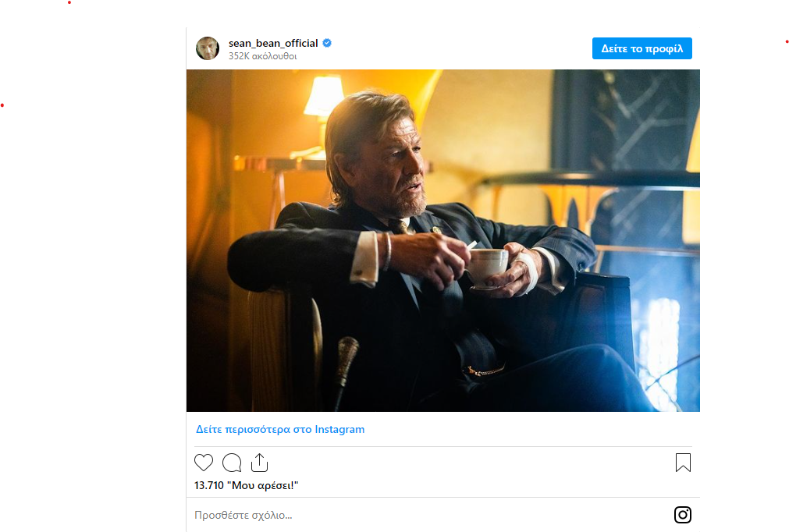Screen dimensions: 789x532
Task: Focus the Προσθέστε σχόλιο comment field
Action: pos(429,515)
